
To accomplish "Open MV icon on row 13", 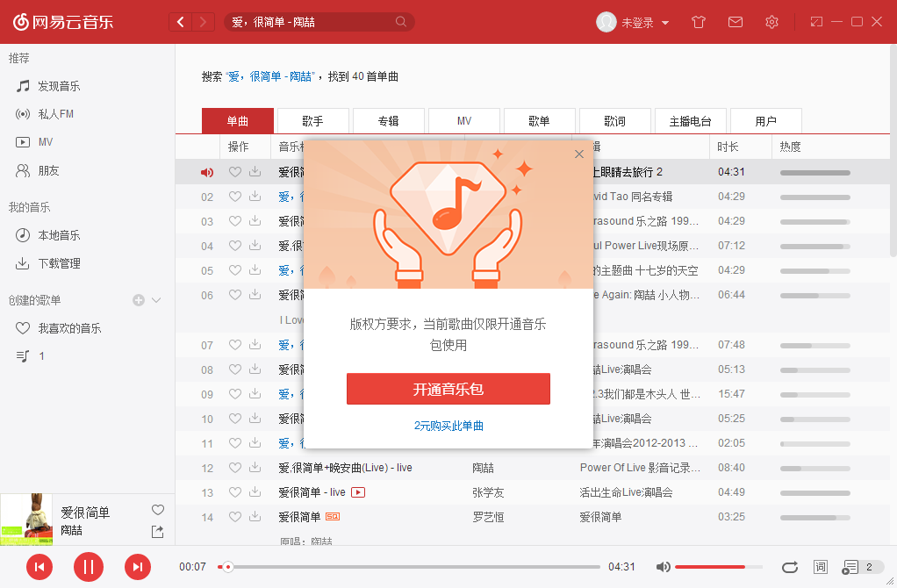I will (358, 492).
